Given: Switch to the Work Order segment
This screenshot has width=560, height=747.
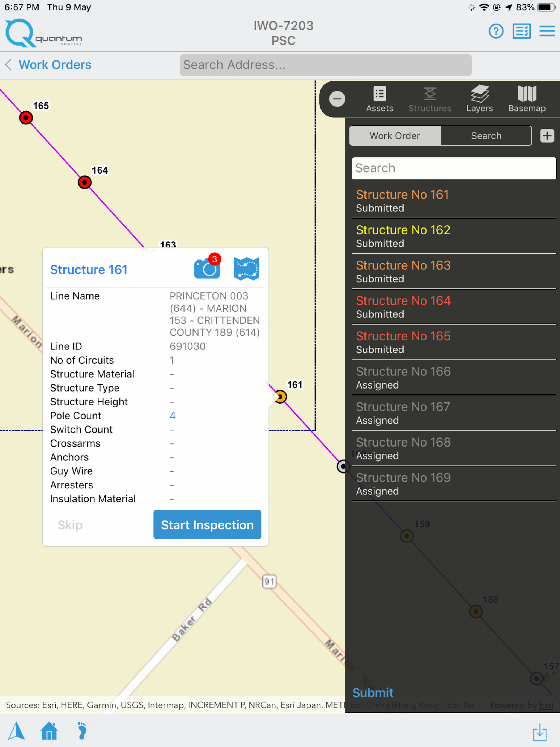Looking at the screenshot, I should pyautogui.click(x=395, y=136).
